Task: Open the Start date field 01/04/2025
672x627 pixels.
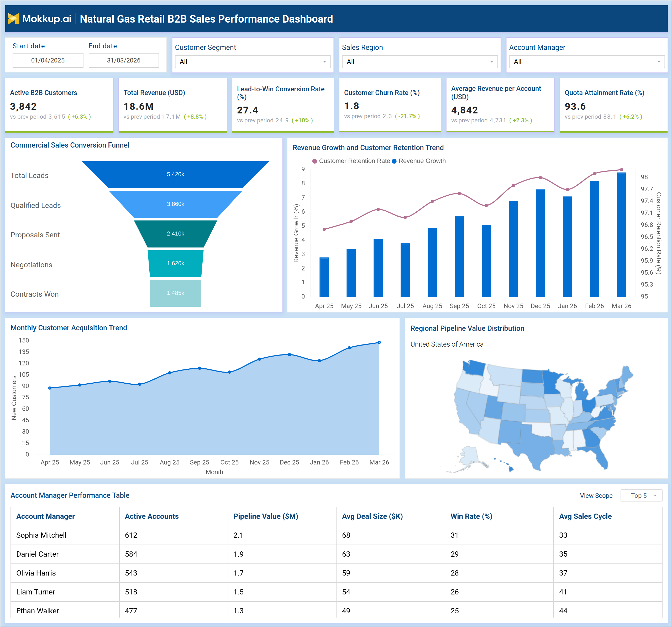Action: 48,60
